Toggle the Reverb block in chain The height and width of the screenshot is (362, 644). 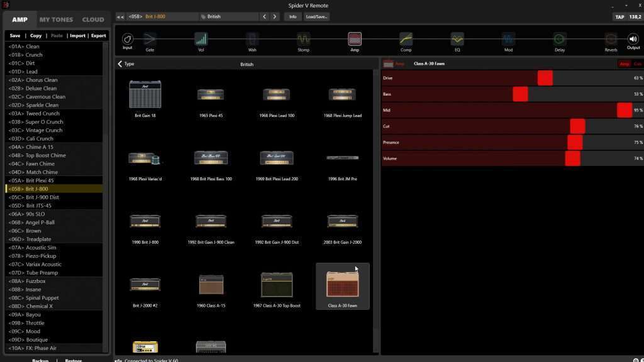(610, 40)
